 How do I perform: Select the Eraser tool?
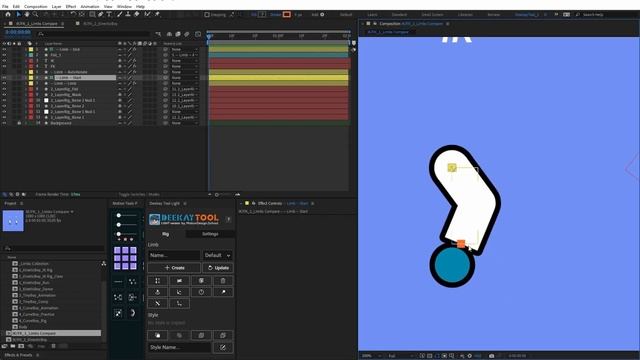click(137, 14)
